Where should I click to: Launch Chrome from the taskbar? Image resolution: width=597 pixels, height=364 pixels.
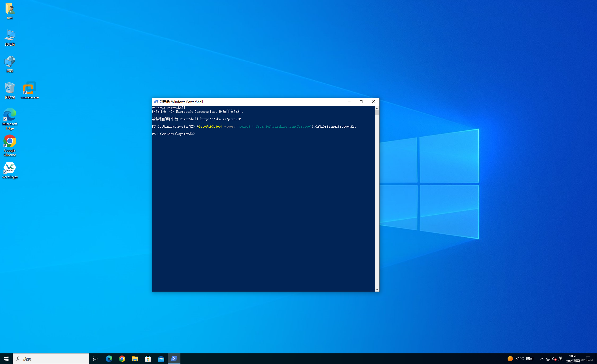tap(122, 359)
